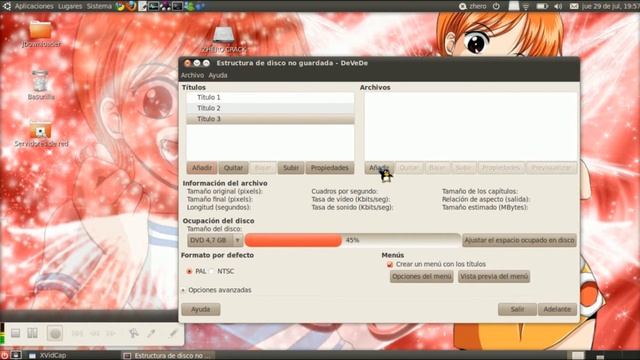Select Título 3 in the titles list
640x360 pixels.
click(x=270, y=119)
